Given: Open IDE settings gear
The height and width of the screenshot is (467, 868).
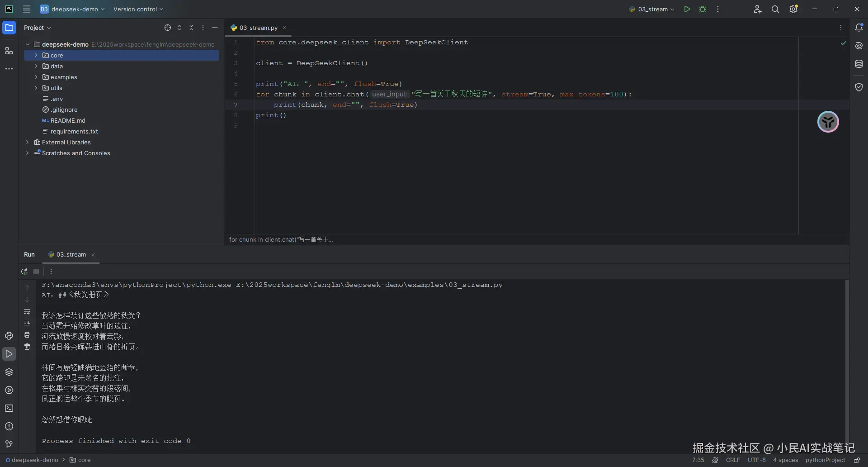Looking at the screenshot, I should pyautogui.click(x=793, y=9).
